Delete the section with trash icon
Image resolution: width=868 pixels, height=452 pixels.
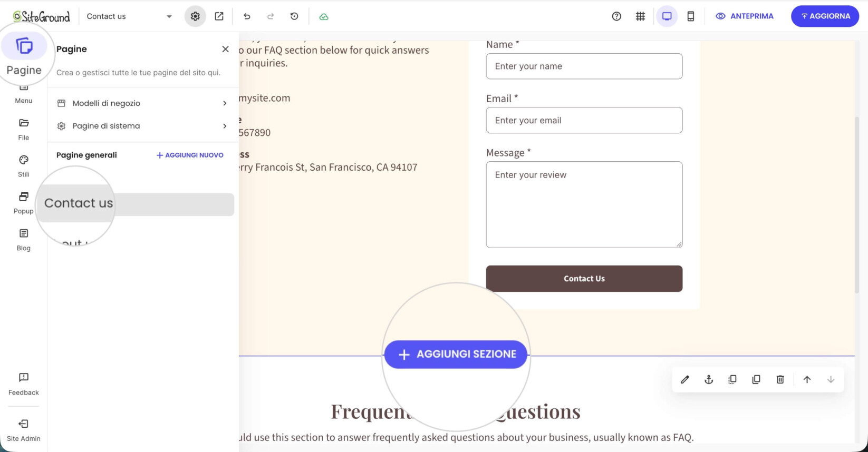click(780, 379)
